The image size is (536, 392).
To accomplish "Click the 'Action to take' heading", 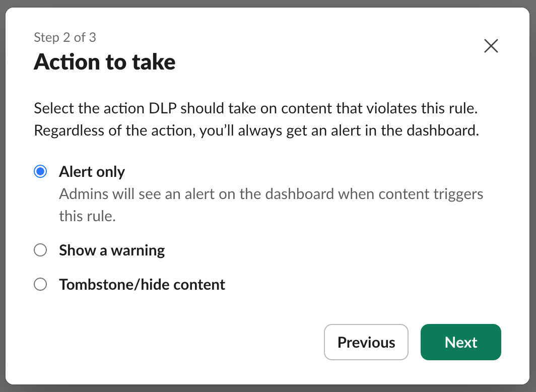I will tap(105, 62).
